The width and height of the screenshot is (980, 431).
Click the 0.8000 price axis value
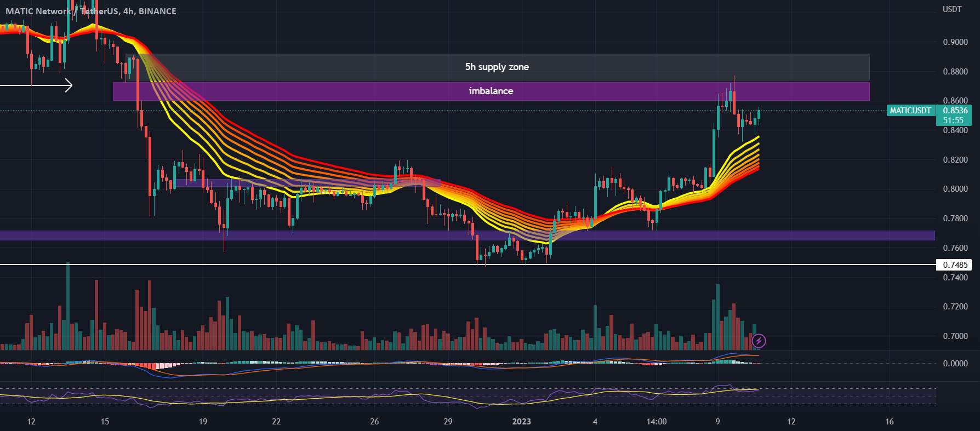pyautogui.click(x=955, y=189)
